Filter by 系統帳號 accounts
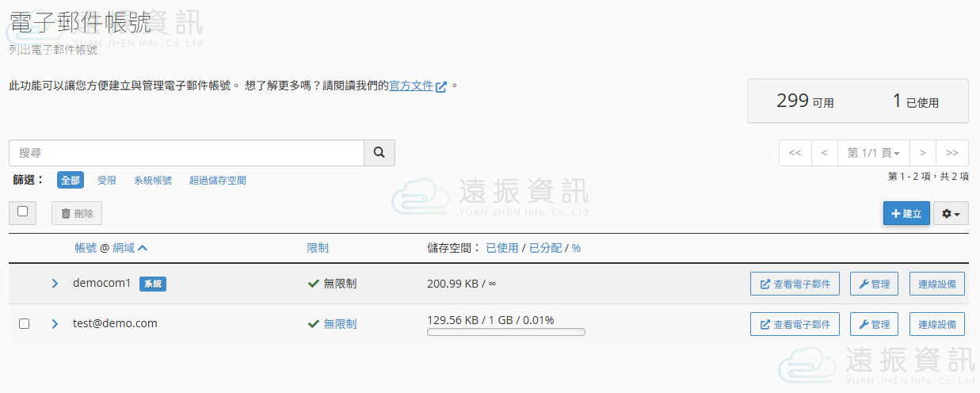The width and height of the screenshot is (980, 393). (153, 181)
